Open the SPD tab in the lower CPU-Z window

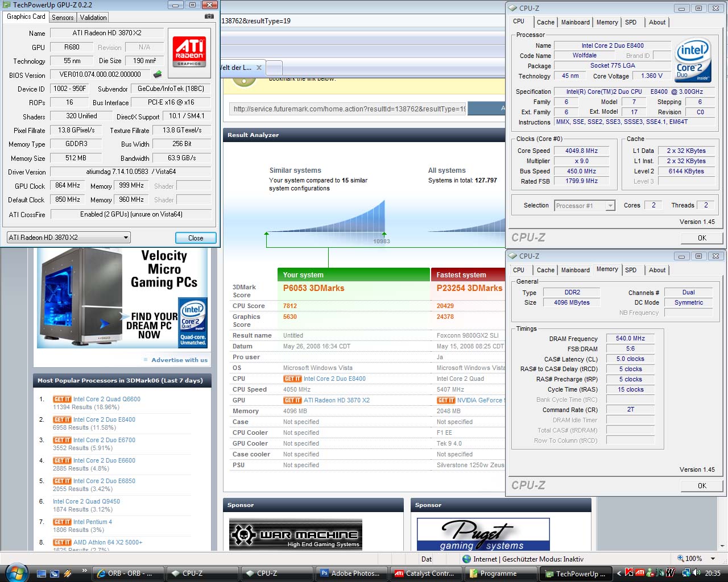click(x=631, y=270)
